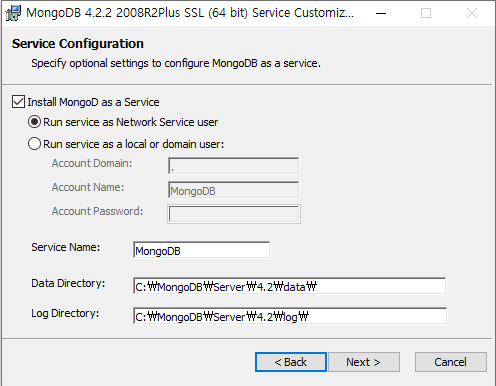Click the Account Name field
This screenshot has width=496, height=386.
point(234,190)
